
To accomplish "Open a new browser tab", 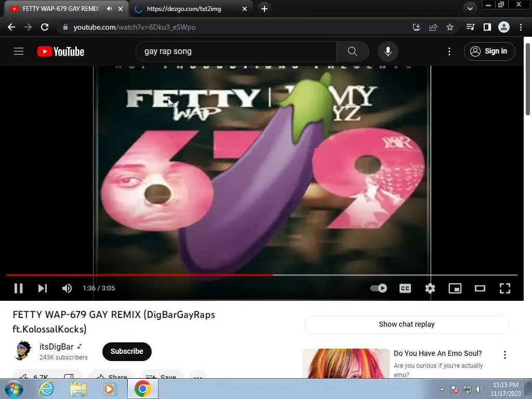I will [x=264, y=9].
